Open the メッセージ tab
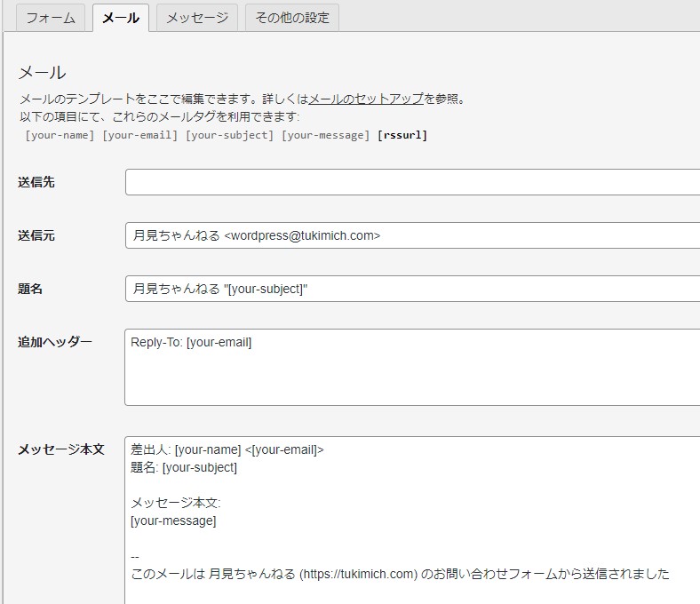Image resolution: width=700 pixels, height=604 pixels. (x=197, y=18)
